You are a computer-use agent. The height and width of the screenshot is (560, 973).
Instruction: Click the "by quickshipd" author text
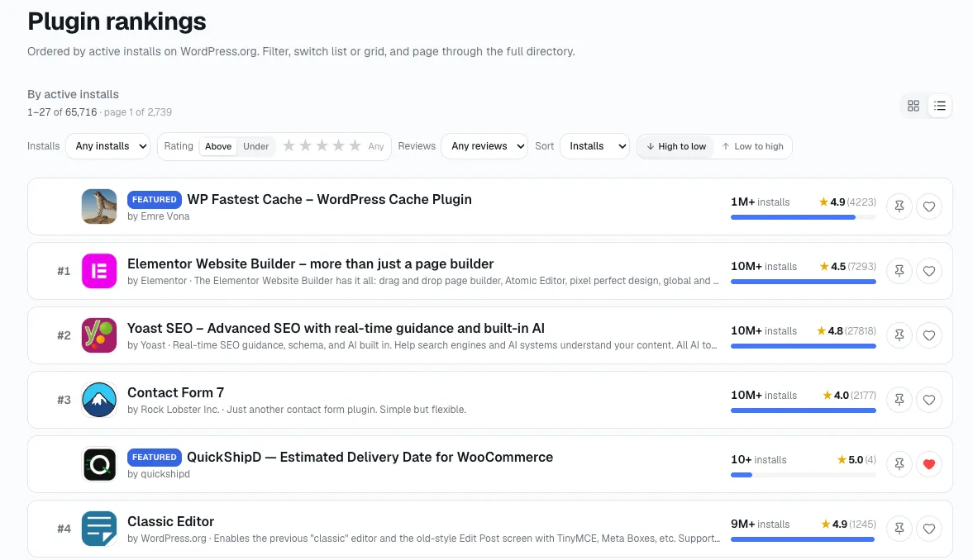point(158,474)
